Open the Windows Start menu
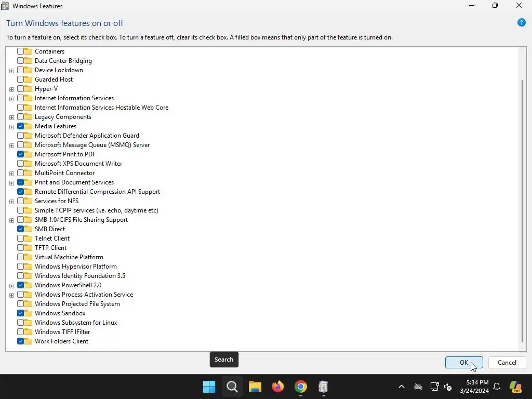532x399 pixels. click(209, 387)
